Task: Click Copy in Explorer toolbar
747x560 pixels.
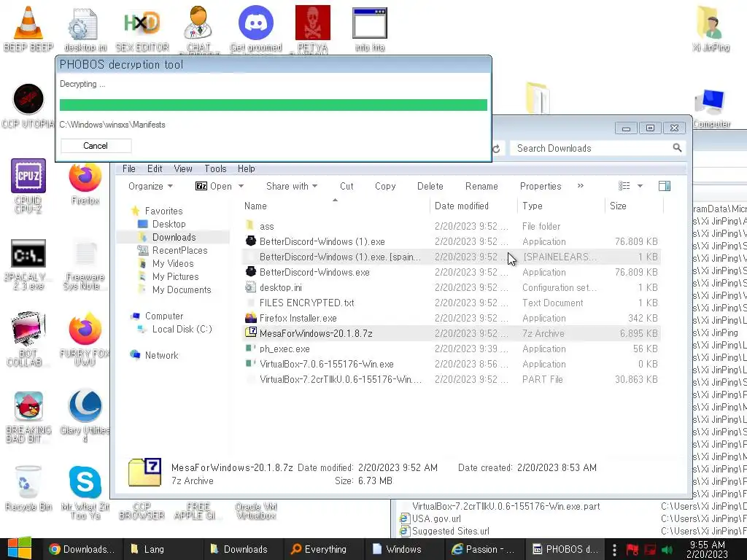Action: [385, 186]
